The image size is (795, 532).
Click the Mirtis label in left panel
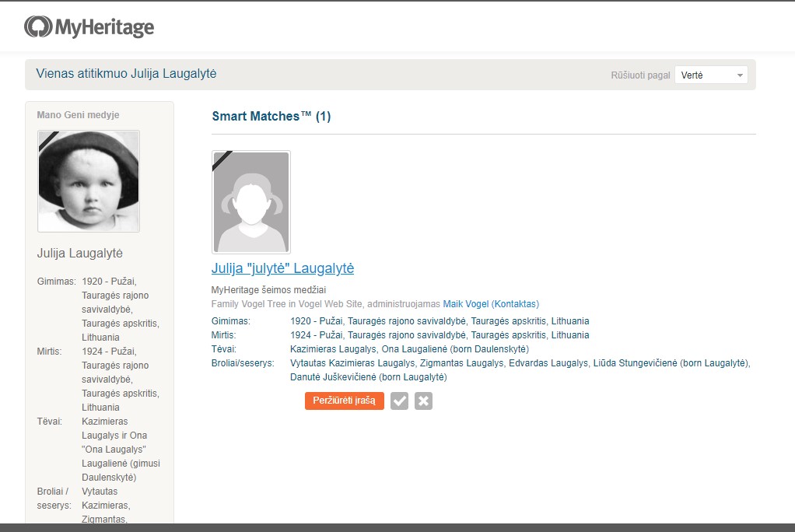coord(49,352)
